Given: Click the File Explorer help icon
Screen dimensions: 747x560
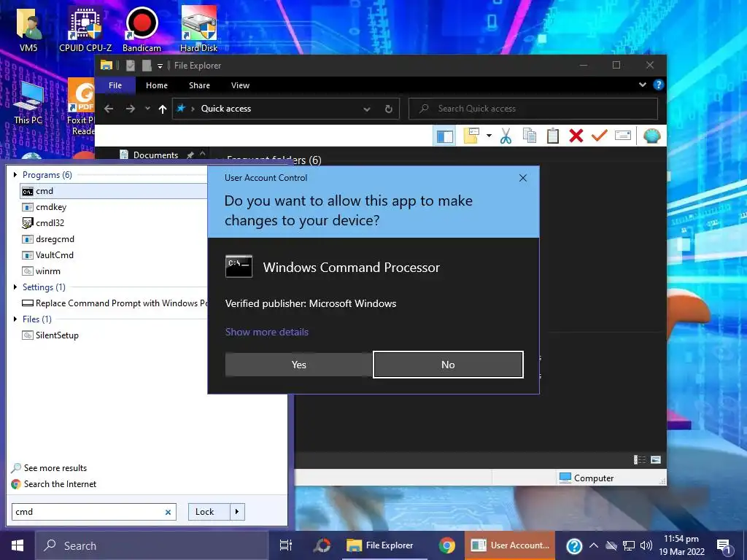Looking at the screenshot, I should tap(659, 85).
